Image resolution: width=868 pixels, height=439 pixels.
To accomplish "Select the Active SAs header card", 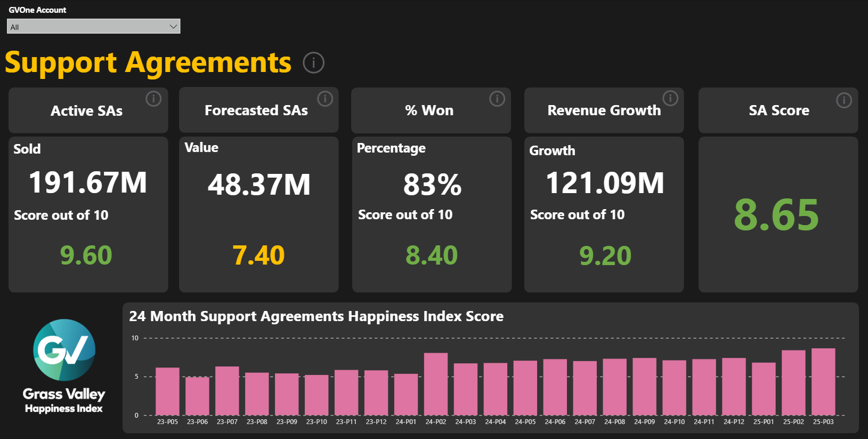I will [88, 110].
